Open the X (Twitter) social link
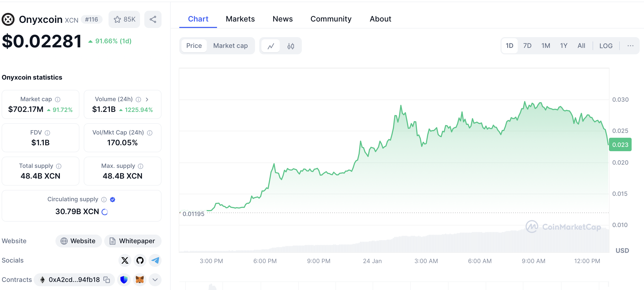 (125, 260)
